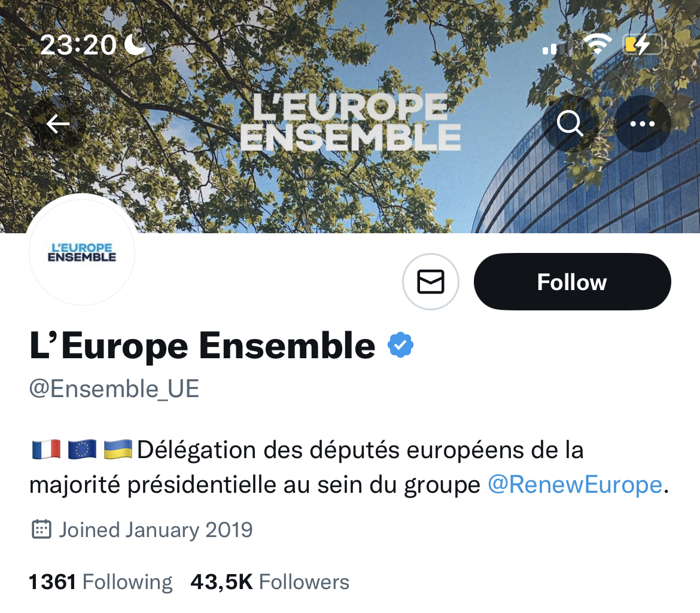Open search with the magnifier icon
Screen dimensions: 700x613
pos(570,124)
